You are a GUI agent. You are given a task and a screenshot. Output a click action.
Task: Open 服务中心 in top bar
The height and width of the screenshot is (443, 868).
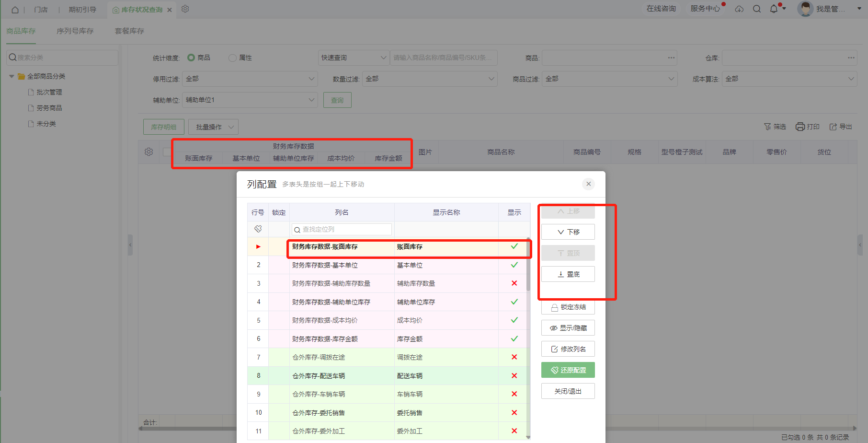[705, 9]
